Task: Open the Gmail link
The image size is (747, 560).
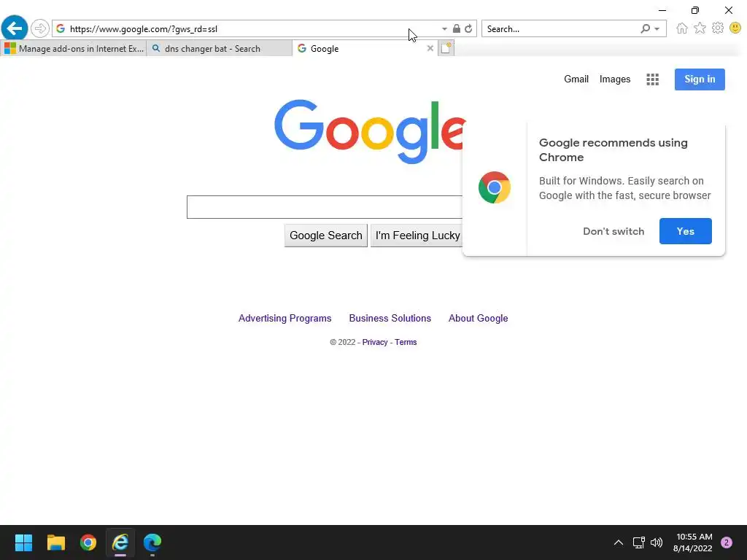Action: [576, 79]
